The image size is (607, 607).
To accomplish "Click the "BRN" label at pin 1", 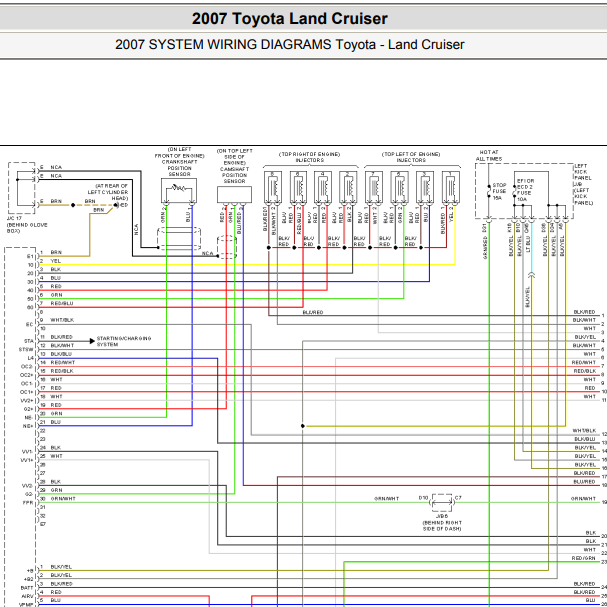I will [56, 252].
